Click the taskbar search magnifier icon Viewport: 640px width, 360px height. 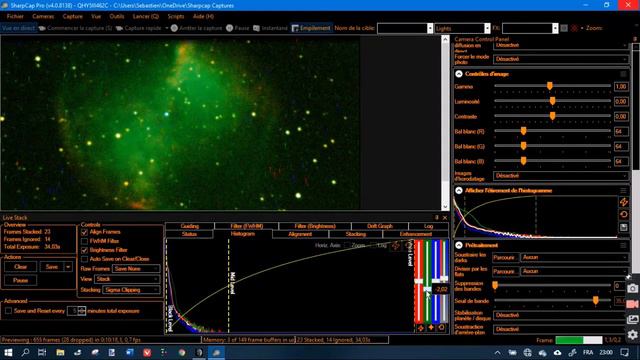pos(25,352)
